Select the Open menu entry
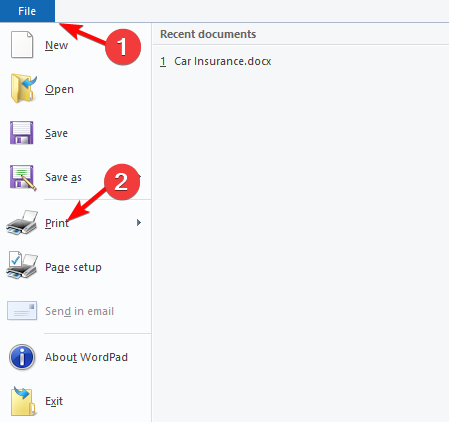 tap(59, 89)
